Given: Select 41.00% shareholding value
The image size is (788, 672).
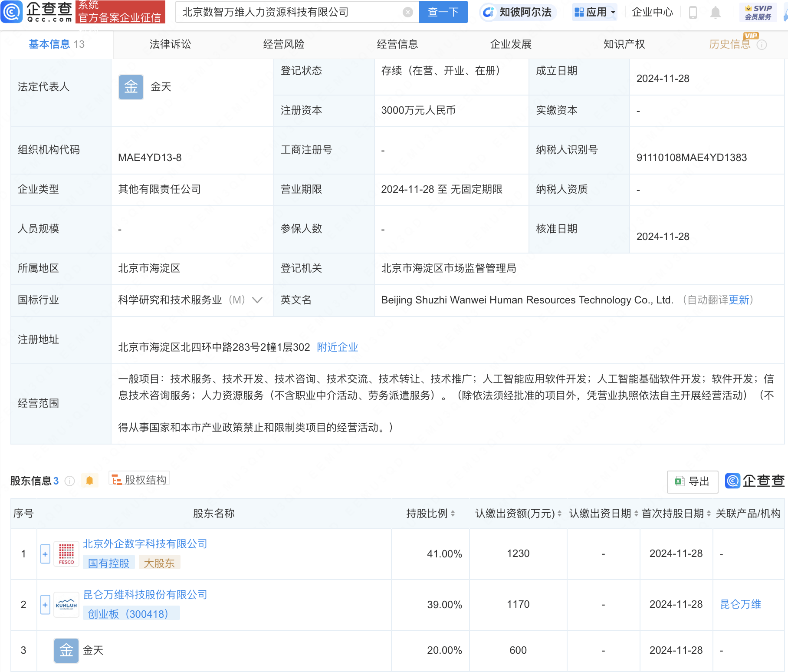Looking at the screenshot, I should tap(444, 554).
